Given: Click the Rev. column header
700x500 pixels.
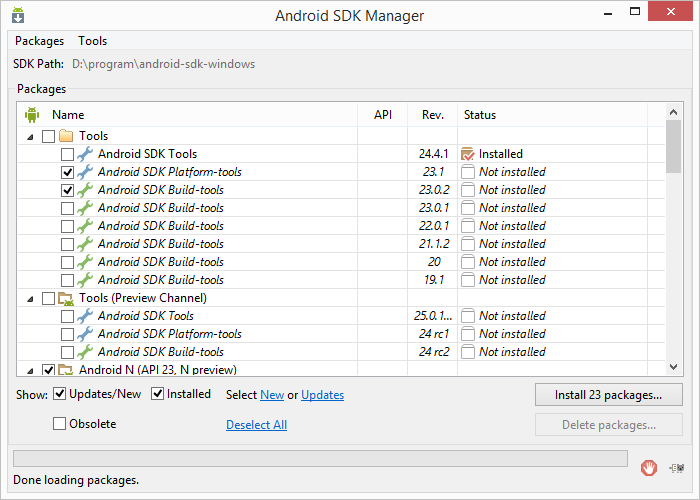Looking at the screenshot, I should coord(433,115).
